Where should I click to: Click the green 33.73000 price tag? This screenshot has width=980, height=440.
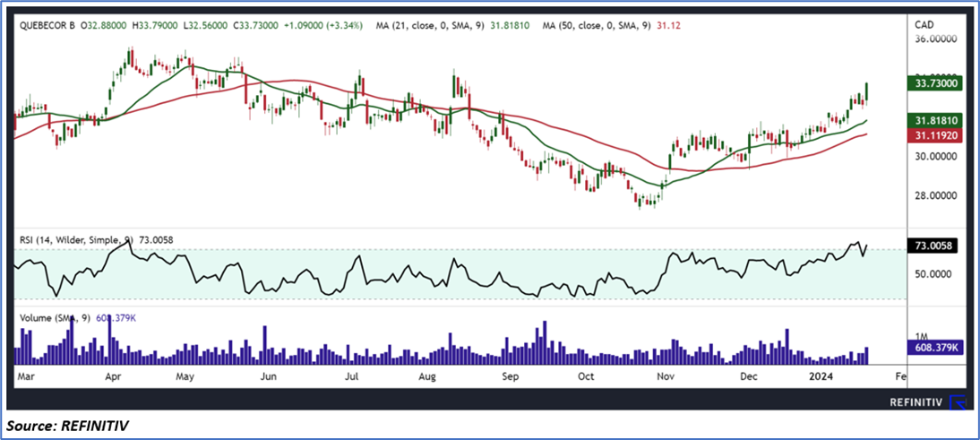pyautogui.click(x=935, y=83)
